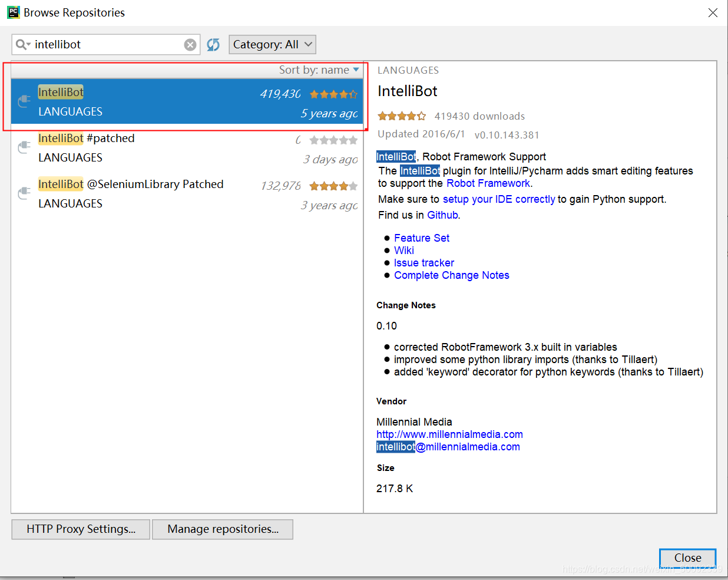This screenshot has height=580, width=728.
Task: Click empty star rating of IntelliBot #patched
Action: [x=333, y=140]
